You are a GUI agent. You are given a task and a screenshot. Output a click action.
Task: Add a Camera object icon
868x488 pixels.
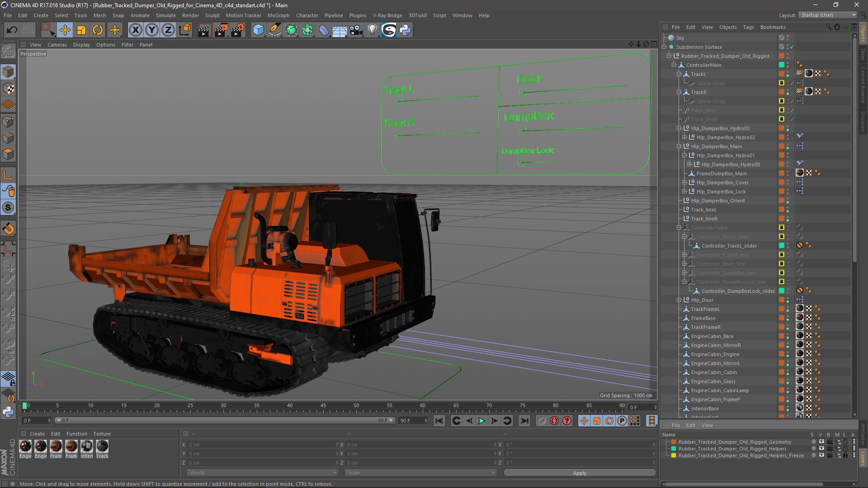click(356, 30)
